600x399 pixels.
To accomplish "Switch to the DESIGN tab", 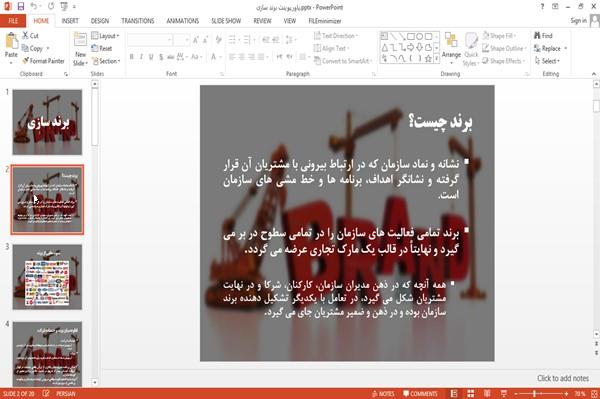I will coord(100,21).
